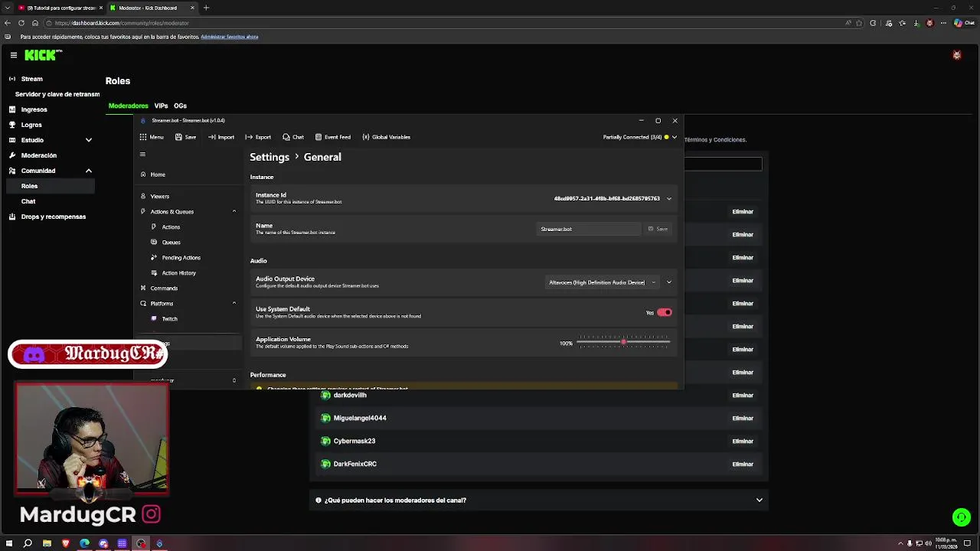Open the Streamer.bot Menu grid icon
The width and height of the screenshot is (980, 551).
pos(143,137)
